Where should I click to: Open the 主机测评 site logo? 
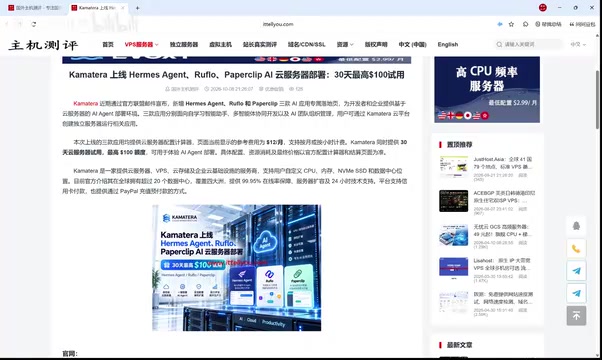43,45
